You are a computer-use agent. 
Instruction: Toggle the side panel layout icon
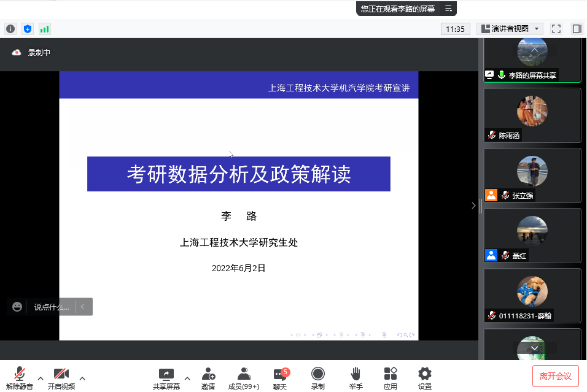pyautogui.click(x=577, y=29)
